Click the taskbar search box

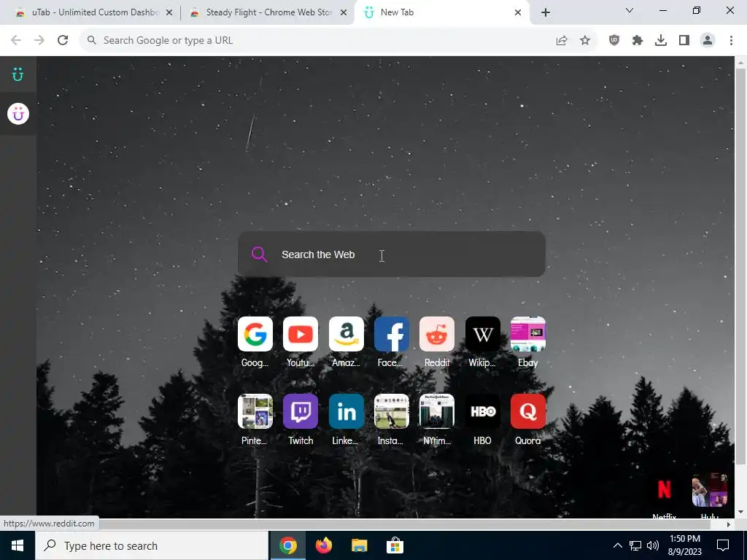click(x=152, y=545)
